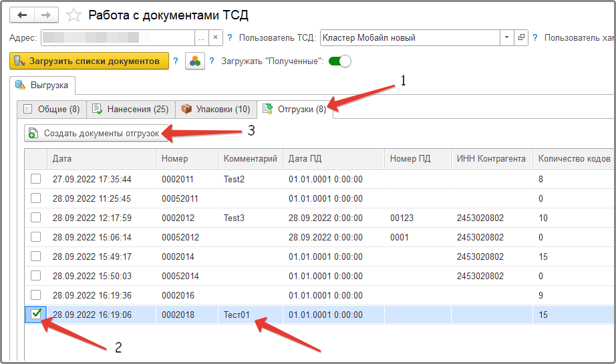
Task: Click into the Адрес input field
Action: 118,37
